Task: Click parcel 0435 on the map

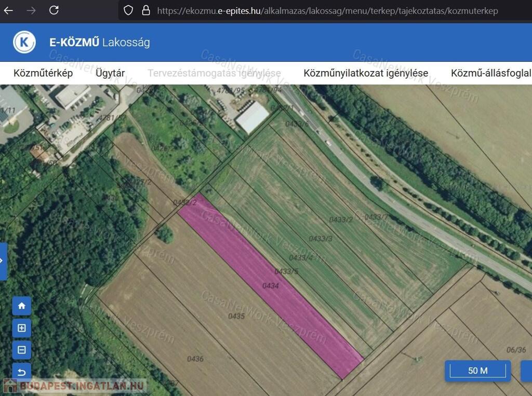Action: pyautogui.click(x=236, y=316)
